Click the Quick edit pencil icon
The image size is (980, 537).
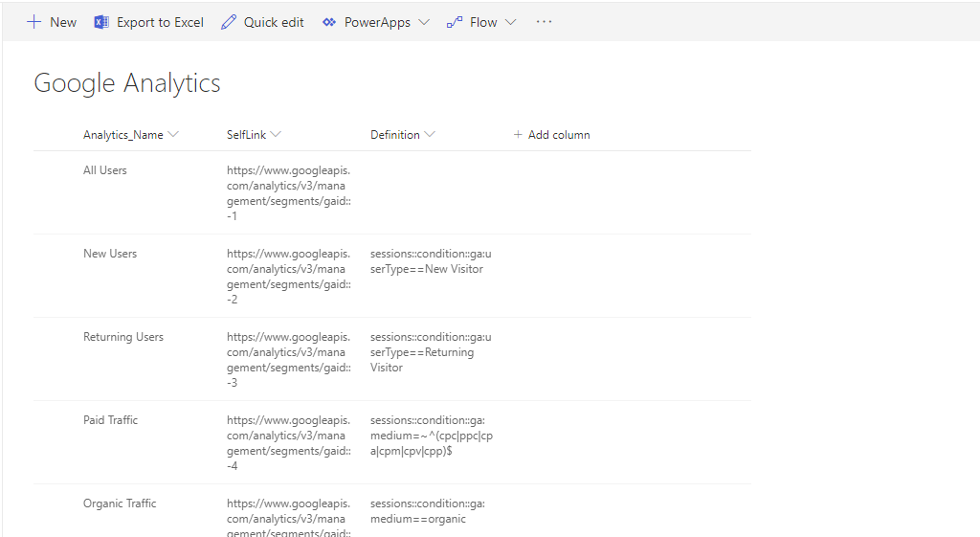[x=229, y=22]
